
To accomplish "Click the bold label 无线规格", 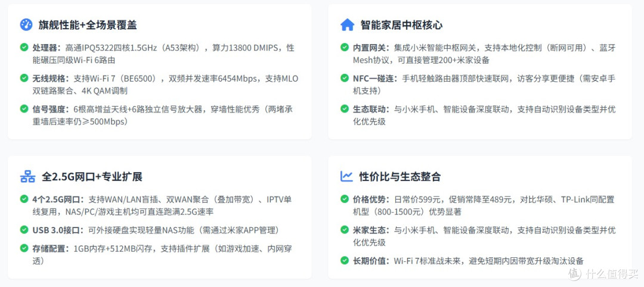I will click(51, 79).
